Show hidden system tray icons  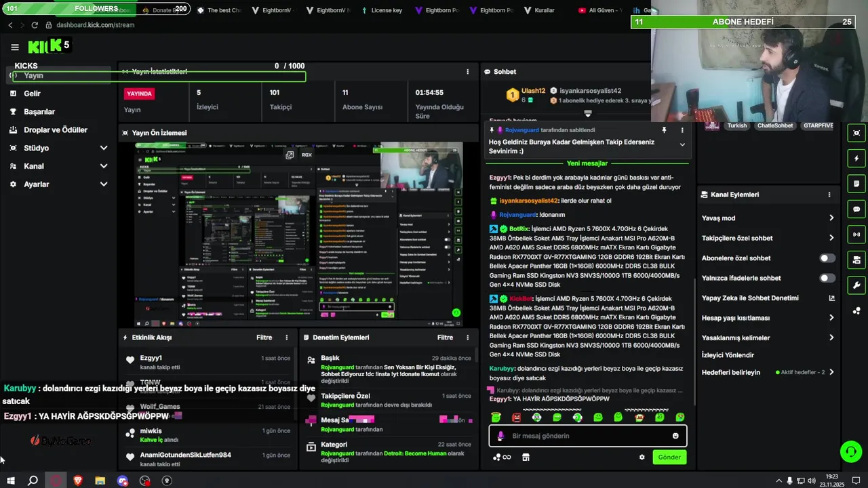[778, 481]
